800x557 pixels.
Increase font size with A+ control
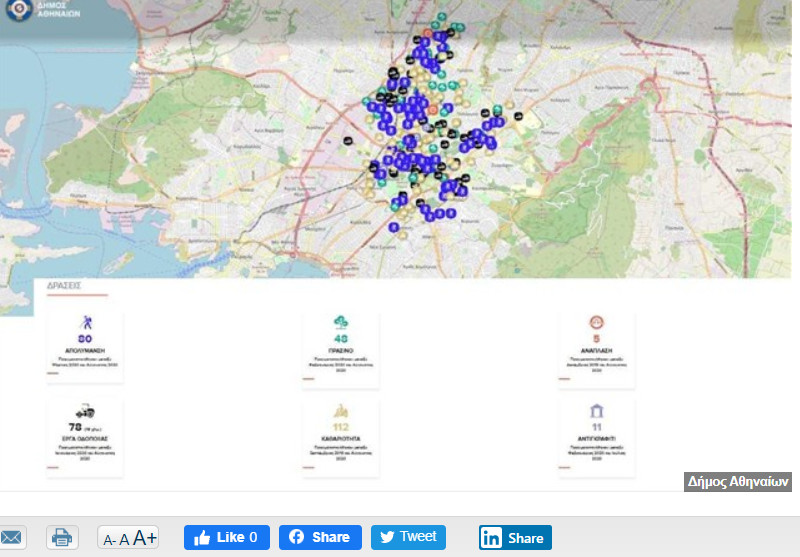[145, 537]
